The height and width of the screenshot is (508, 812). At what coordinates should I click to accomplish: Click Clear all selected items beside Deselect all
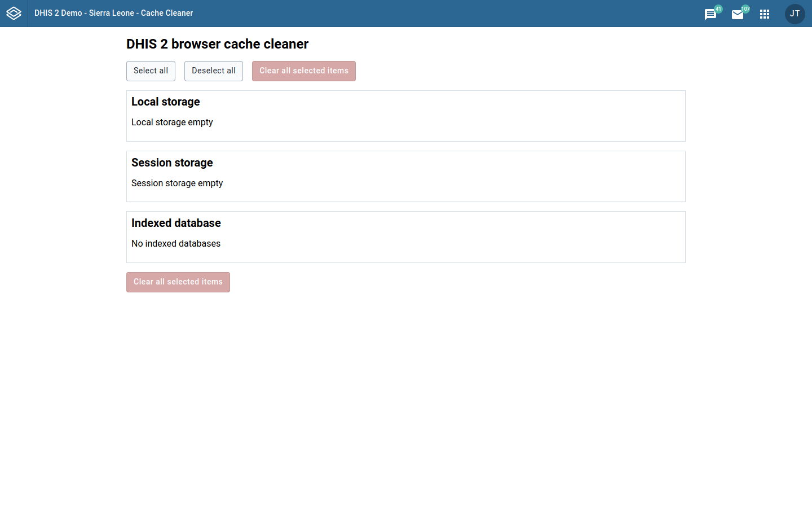(x=303, y=71)
